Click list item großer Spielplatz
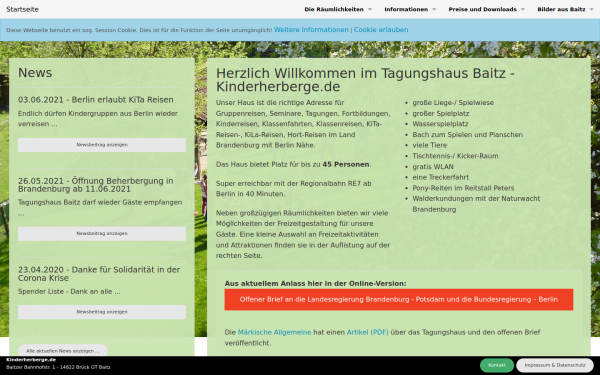The image size is (600, 375). (x=440, y=114)
